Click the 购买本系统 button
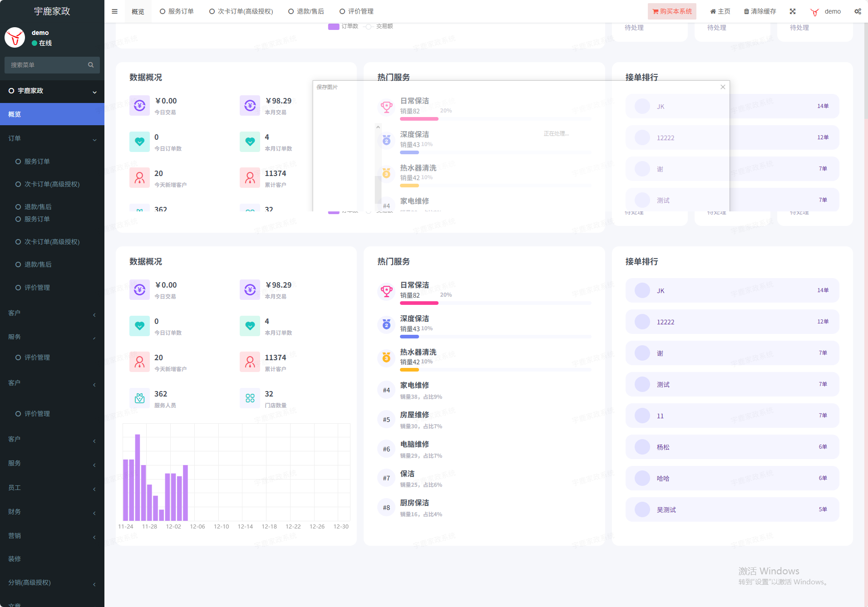The height and width of the screenshot is (607, 868). 672,11
